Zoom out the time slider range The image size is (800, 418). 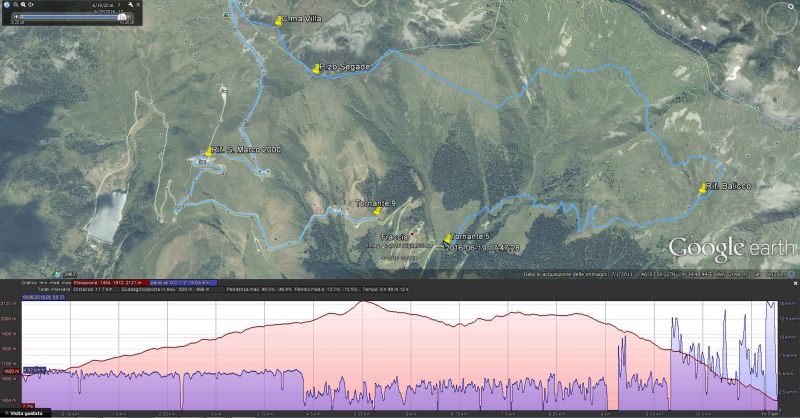pos(16,5)
